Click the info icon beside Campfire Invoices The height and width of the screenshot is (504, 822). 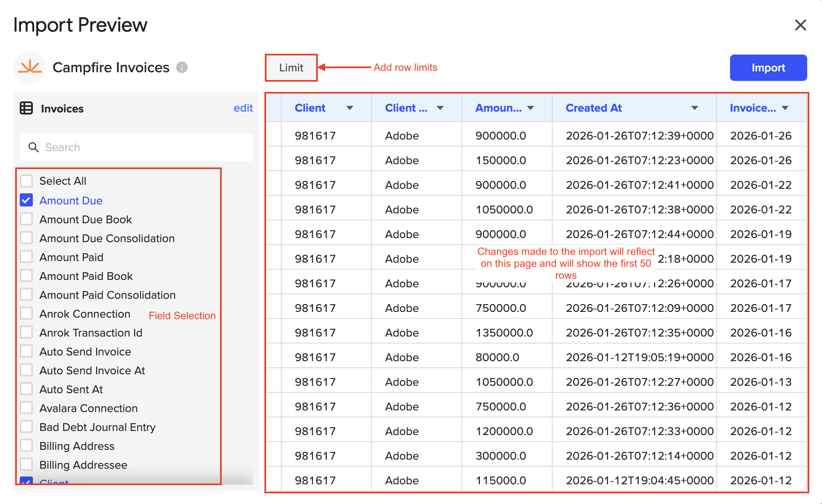coord(182,67)
